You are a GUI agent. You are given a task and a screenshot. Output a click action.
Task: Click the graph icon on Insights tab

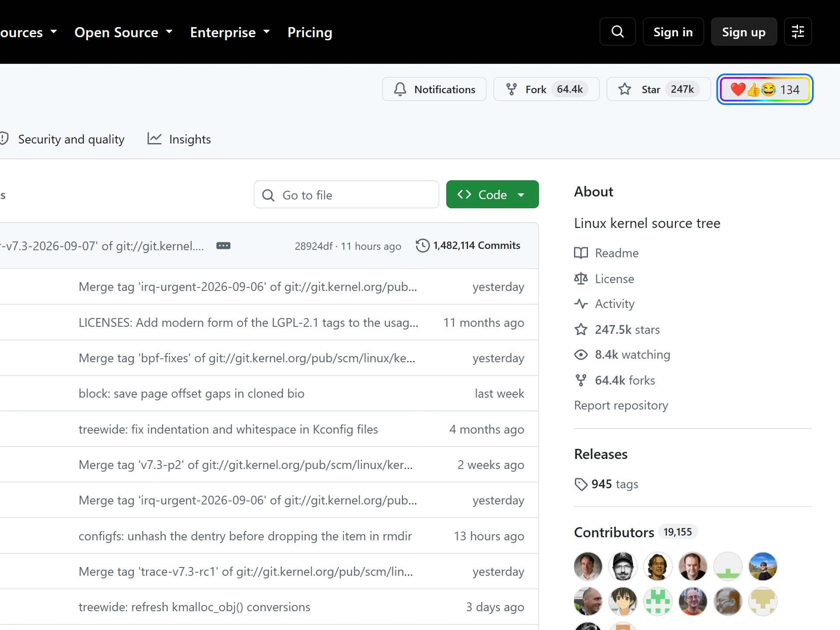pyautogui.click(x=154, y=139)
